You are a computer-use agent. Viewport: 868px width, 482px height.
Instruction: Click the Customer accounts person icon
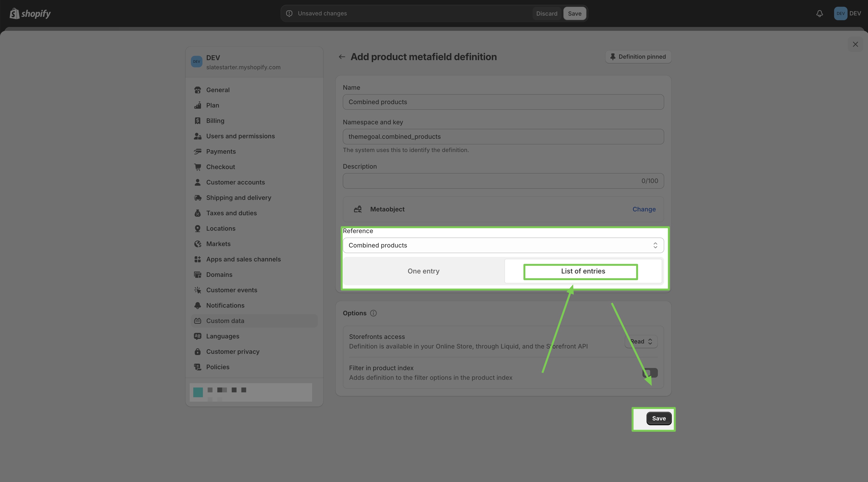click(x=198, y=182)
